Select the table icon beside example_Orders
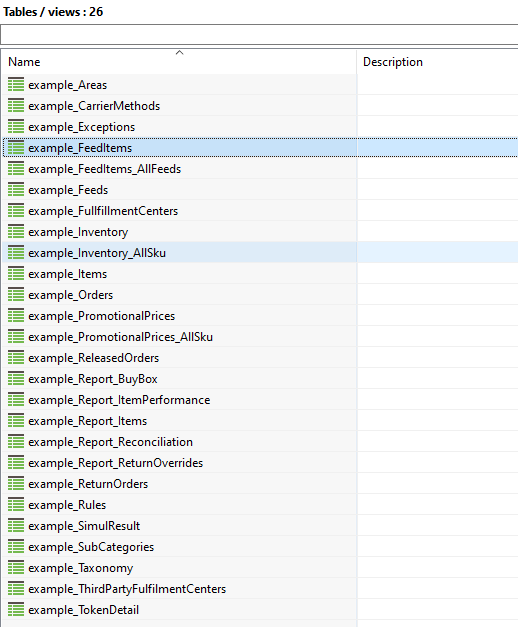 [x=16, y=295]
